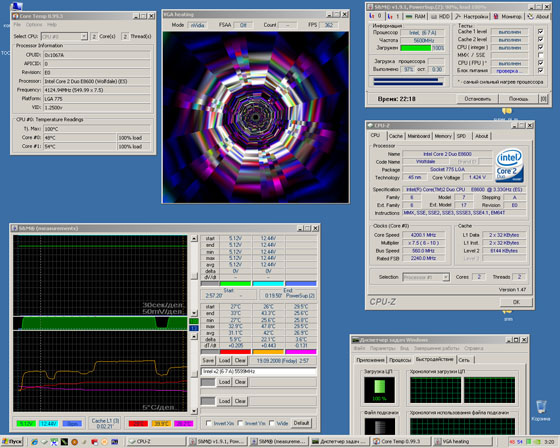Open the Сеть tab in Task Manager
Screen dimensions: 560x448
click(464, 360)
